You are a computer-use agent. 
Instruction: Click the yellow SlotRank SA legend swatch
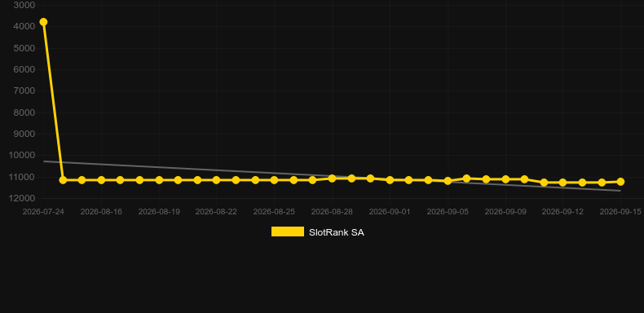(288, 231)
